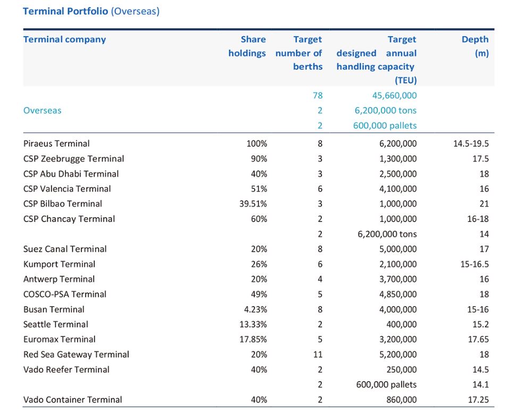Click the 'CSP Abu Dhabi Terminal' name
The width and height of the screenshot is (515, 420).
click(x=71, y=174)
